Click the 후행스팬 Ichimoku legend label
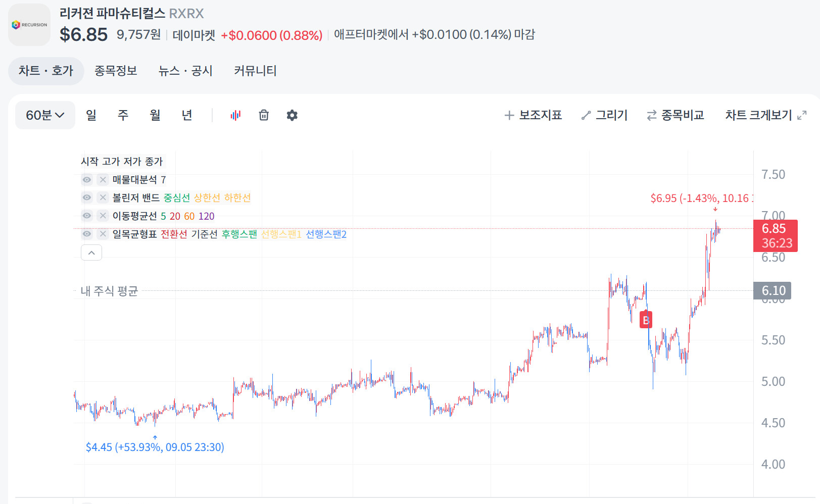The height and width of the screenshot is (504, 820). pyautogui.click(x=239, y=234)
